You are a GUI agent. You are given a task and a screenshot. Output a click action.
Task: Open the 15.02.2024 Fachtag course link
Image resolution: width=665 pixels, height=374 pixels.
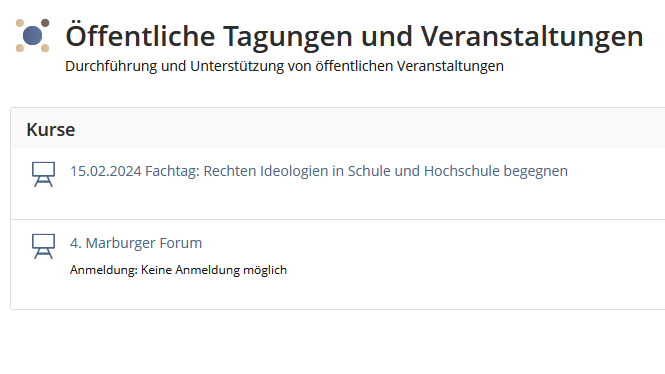click(319, 171)
